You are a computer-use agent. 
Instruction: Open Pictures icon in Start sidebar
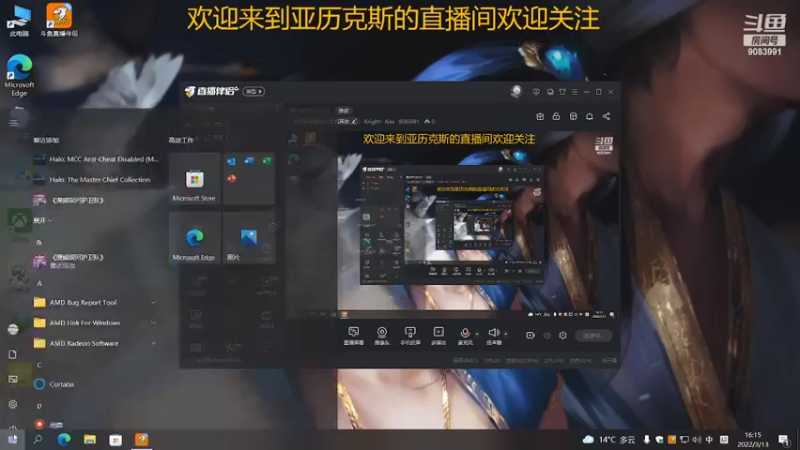click(13, 379)
